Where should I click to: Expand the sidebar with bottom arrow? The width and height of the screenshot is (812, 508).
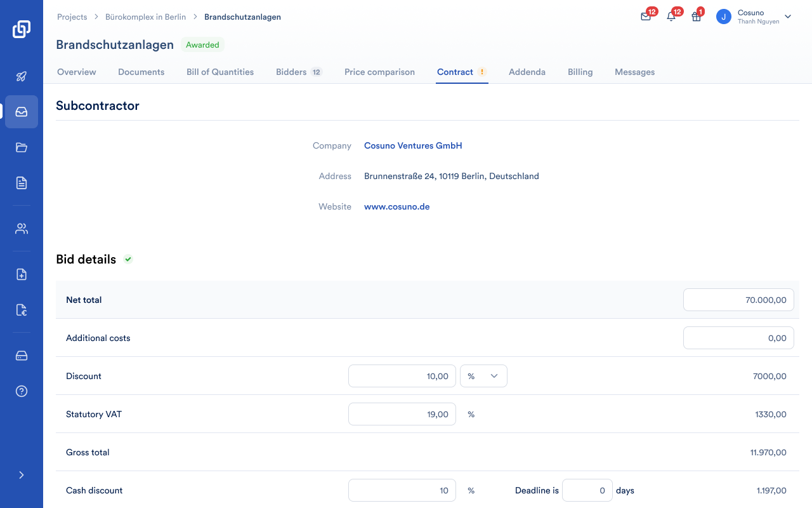[22, 475]
